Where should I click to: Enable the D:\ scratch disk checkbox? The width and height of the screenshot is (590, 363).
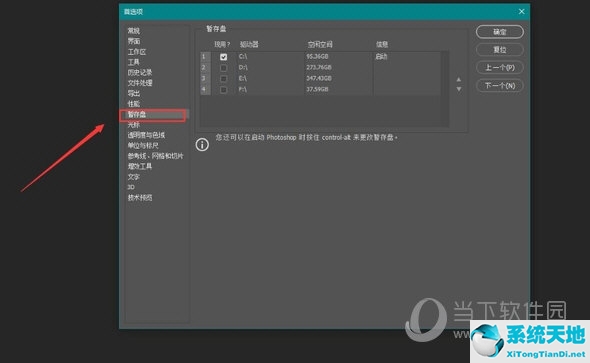click(224, 68)
